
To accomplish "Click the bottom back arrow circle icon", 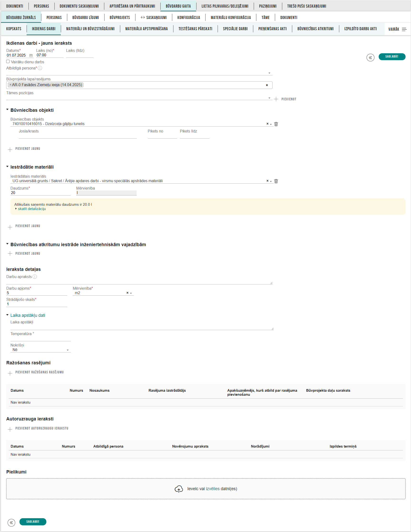I will [11, 522].
